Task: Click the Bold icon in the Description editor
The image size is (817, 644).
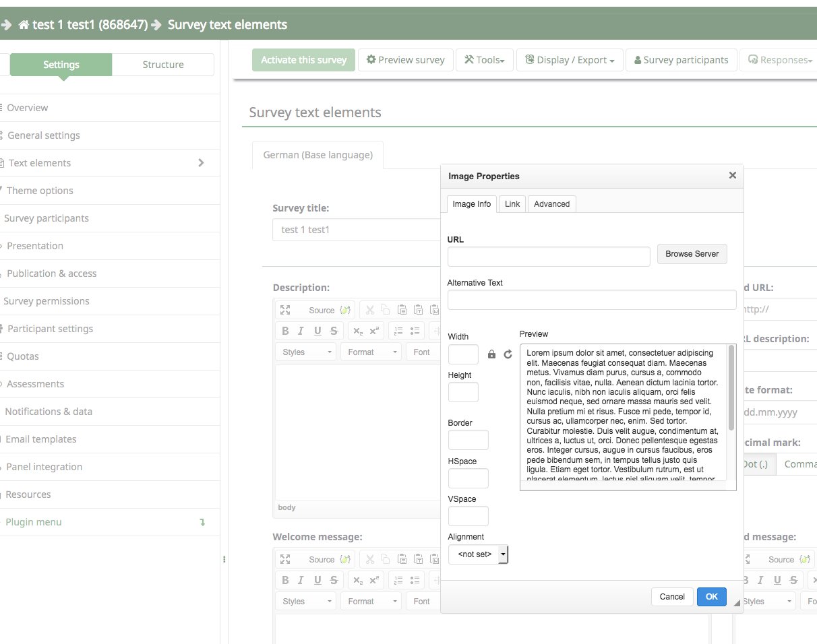Action: [x=285, y=331]
